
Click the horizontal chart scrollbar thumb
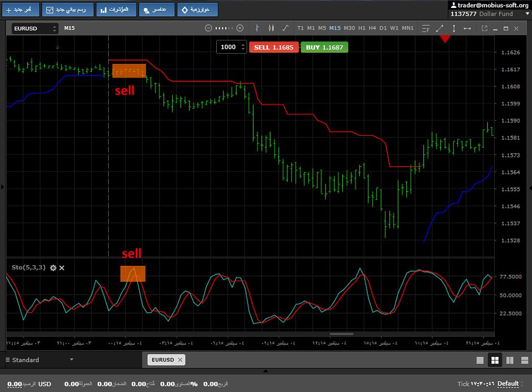[341, 334]
